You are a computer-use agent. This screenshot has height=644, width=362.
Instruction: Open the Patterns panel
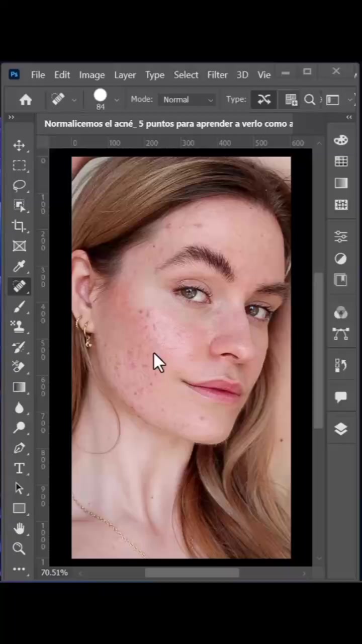click(341, 205)
